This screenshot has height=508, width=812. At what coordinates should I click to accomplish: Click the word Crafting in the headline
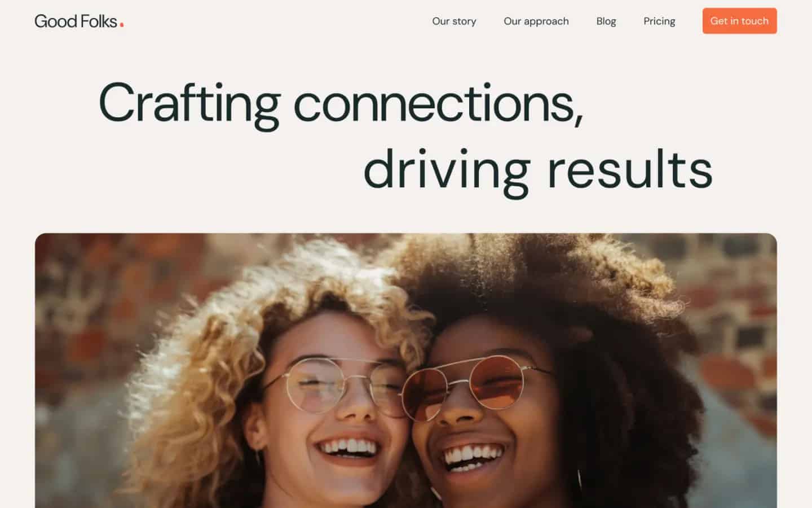(189, 104)
